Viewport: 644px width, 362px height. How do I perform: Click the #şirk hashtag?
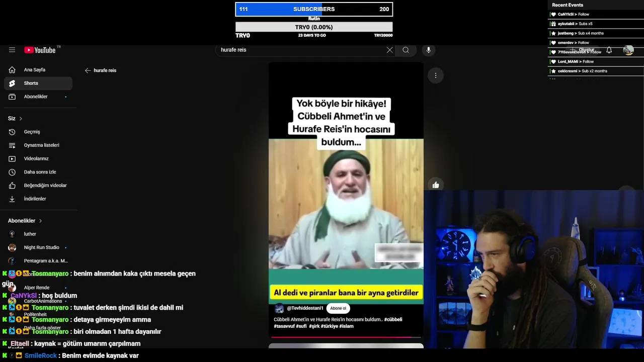[x=314, y=326]
